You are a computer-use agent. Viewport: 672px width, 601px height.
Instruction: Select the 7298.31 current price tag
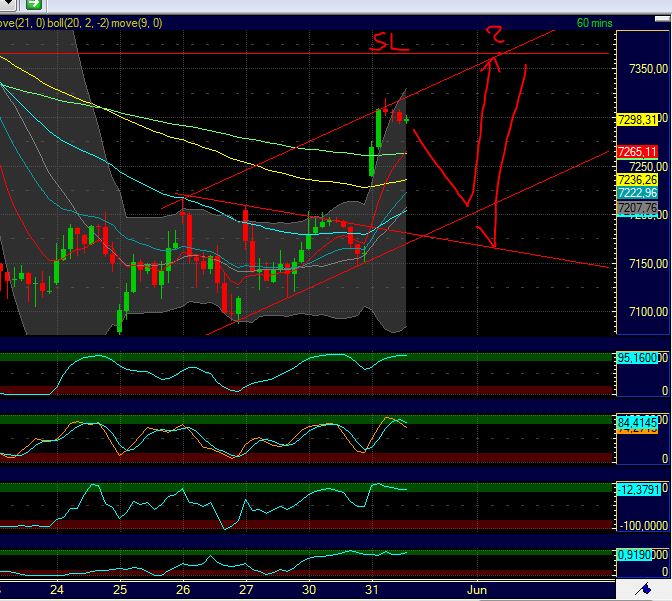pyautogui.click(x=637, y=120)
